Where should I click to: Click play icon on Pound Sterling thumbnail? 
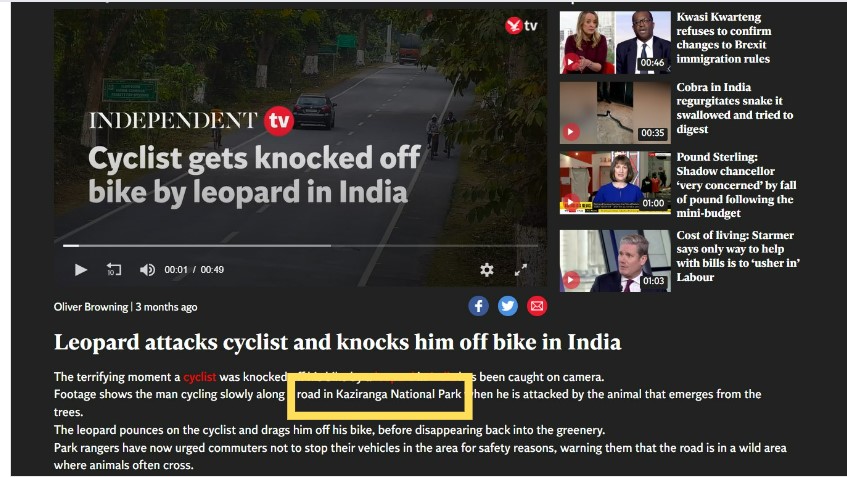coord(571,203)
